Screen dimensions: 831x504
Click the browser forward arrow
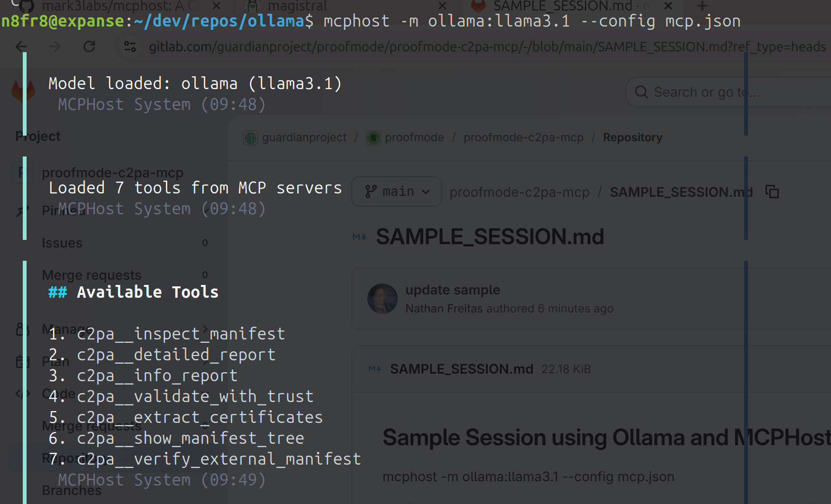point(55,46)
